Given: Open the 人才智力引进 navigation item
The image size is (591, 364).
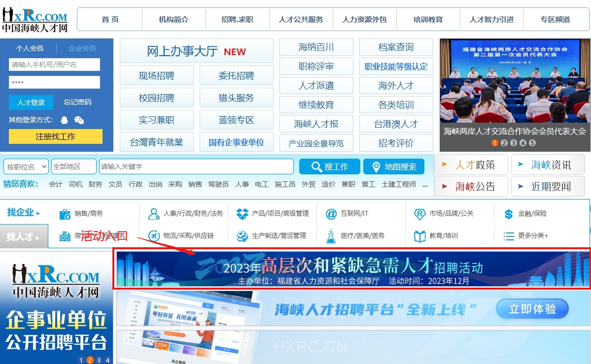Looking at the screenshot, I should pyautogui.click(x=491, y=20).
